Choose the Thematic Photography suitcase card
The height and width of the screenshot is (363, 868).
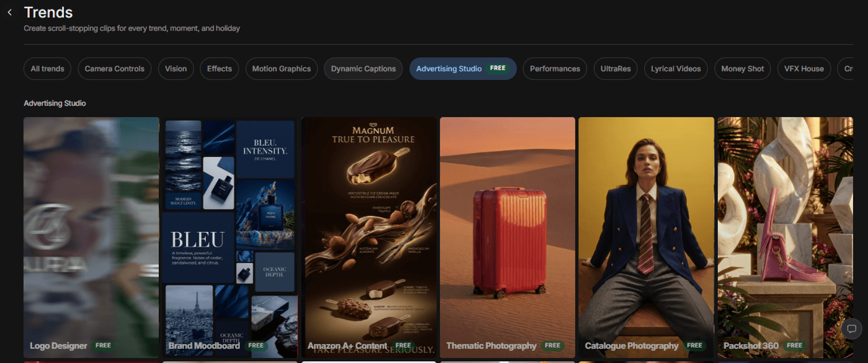(x=507, y=236)
